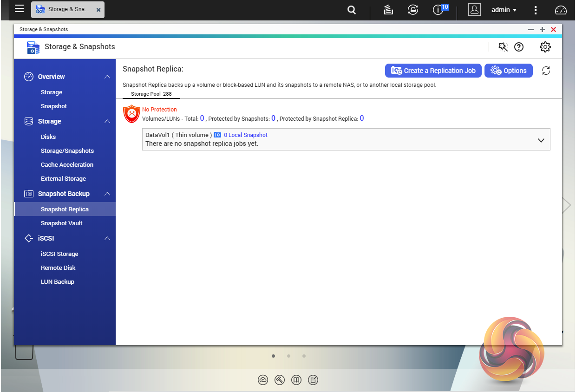Click the desktop search magnifier icon
576x392 pixels.
[x=352, y=10]
